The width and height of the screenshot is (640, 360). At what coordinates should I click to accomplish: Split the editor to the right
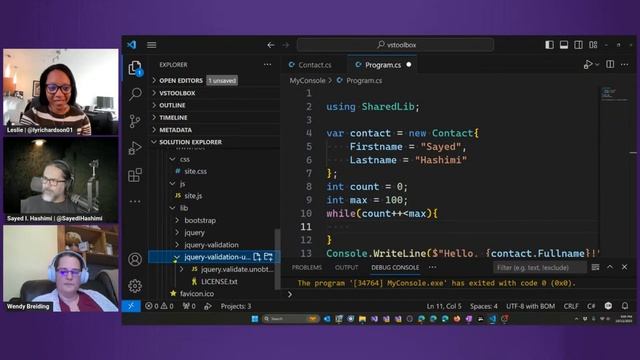610,64
